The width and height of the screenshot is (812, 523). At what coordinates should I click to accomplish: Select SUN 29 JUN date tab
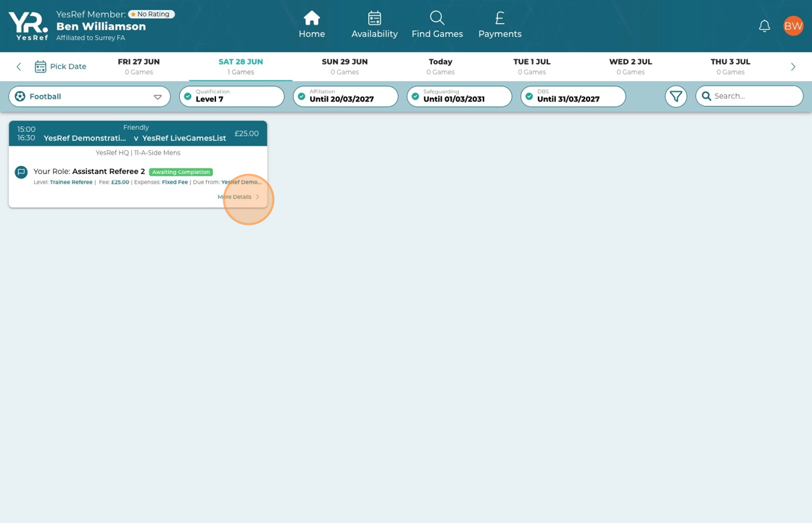345,66
